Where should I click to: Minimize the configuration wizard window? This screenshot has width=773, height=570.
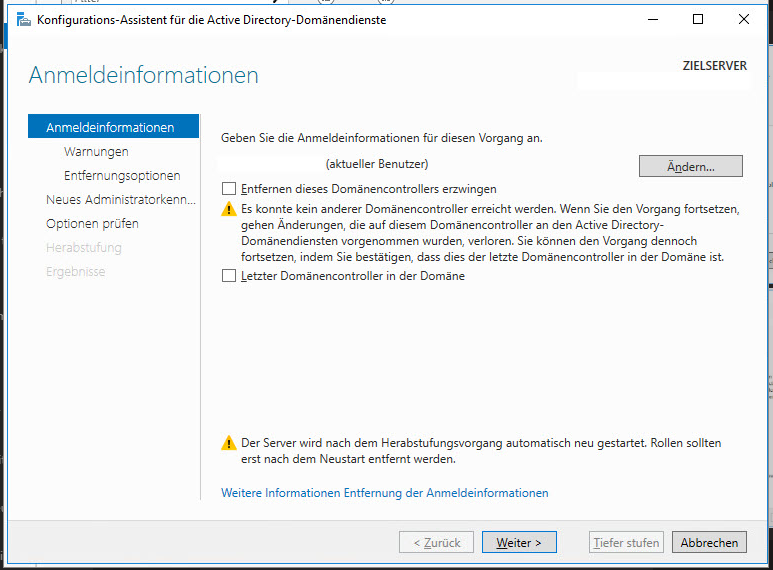tap(653, 19)
